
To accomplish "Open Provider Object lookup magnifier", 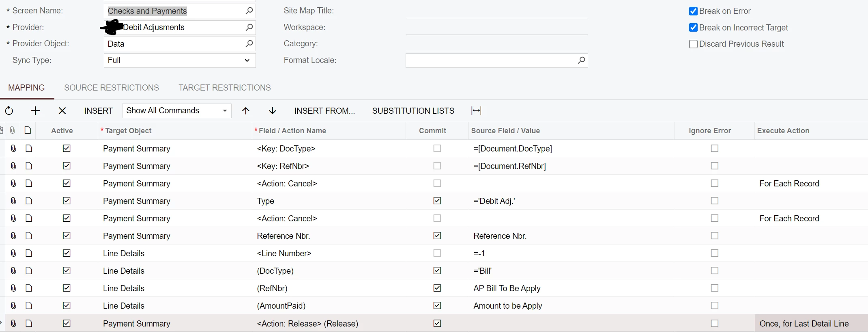I will tap(249, 43).
